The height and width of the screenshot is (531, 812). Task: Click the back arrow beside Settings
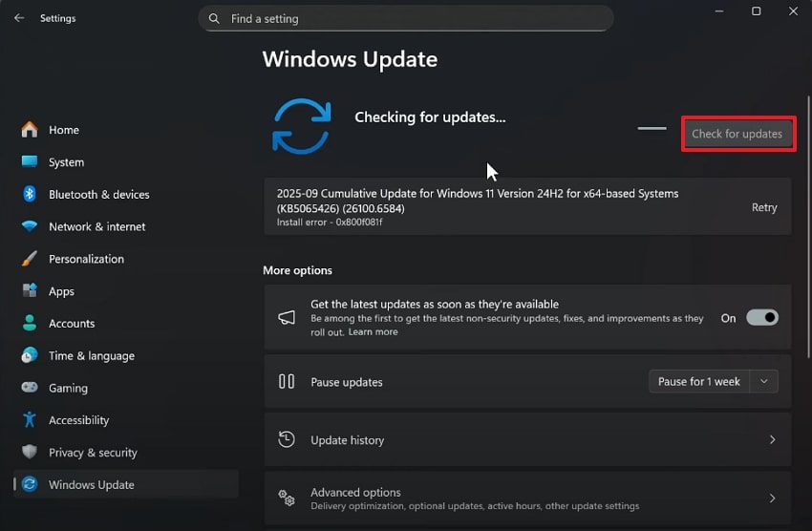tap(19, 18)
